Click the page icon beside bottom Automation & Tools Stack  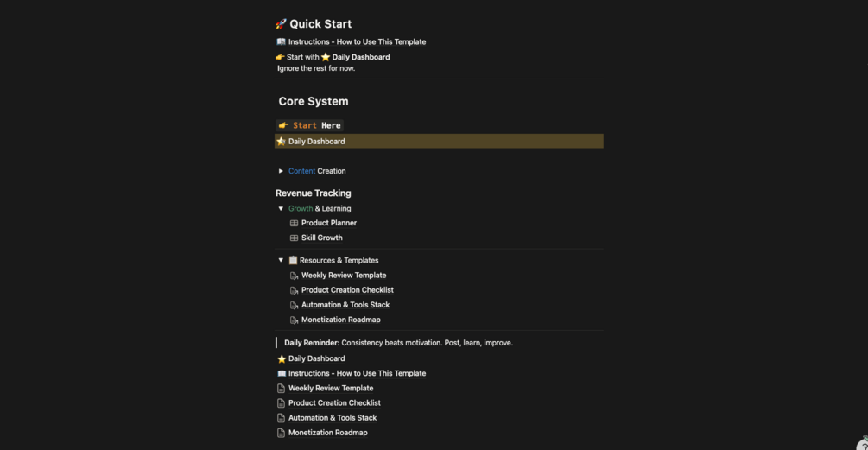(282, 418)
